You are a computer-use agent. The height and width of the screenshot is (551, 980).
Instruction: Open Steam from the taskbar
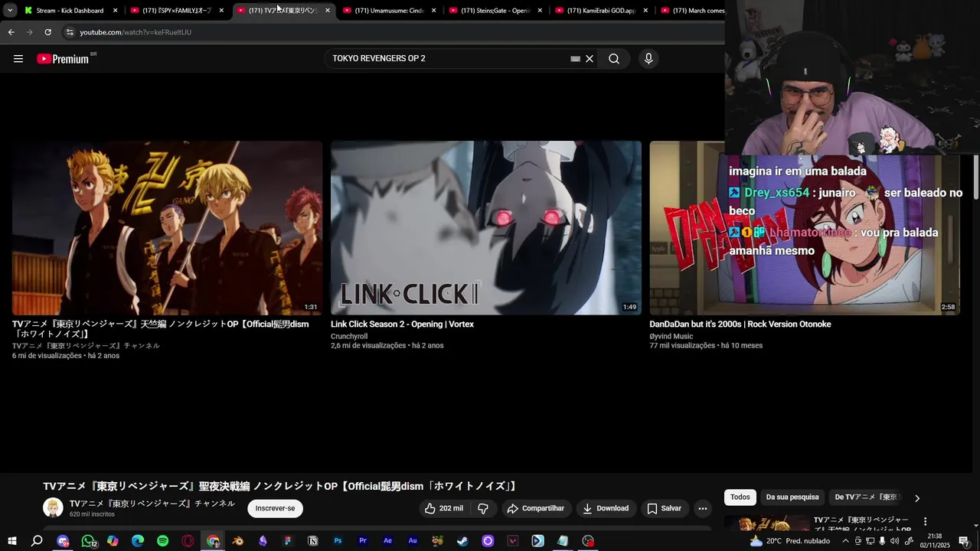462,541
